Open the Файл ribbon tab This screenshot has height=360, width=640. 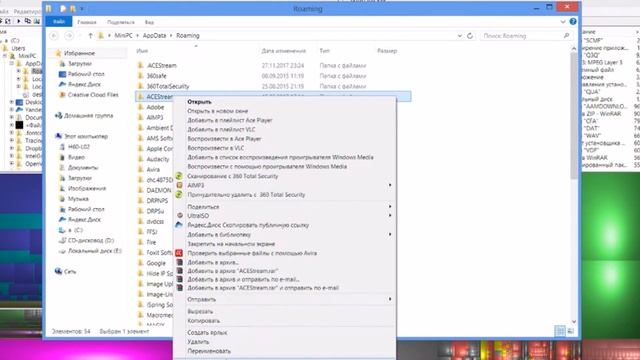click(59, 22)
